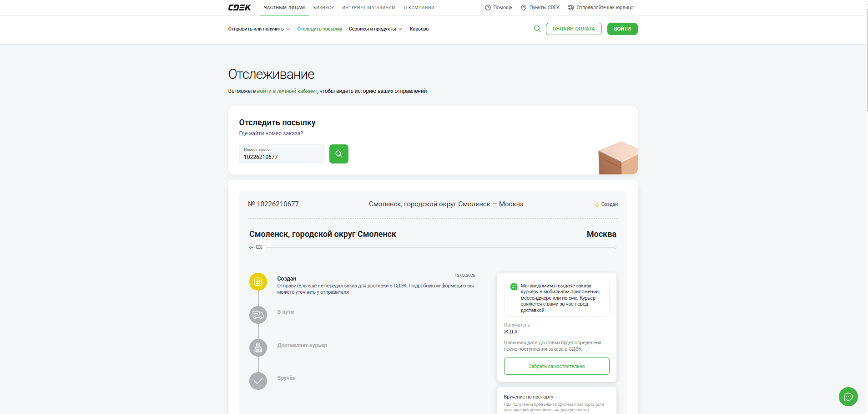The width and height of the screenshot is (868, 414).
Task: Open the Где найти номер заказа link
Action: click(271, 133)
